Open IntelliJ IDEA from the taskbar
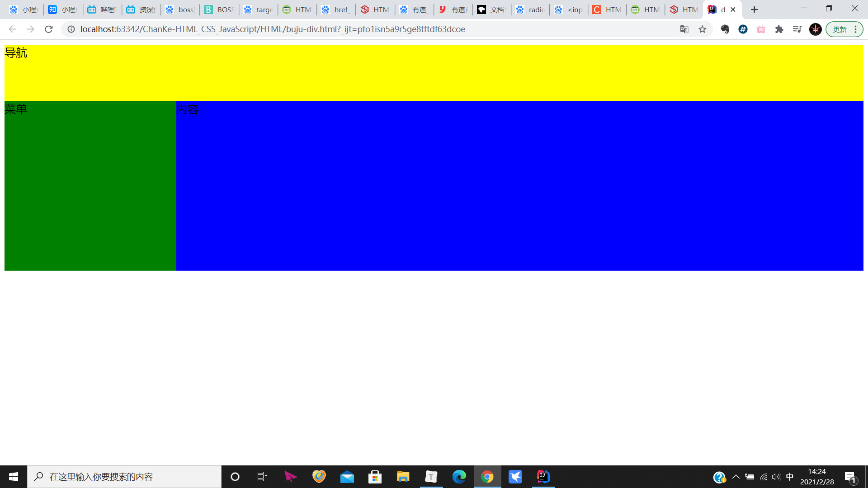868x488 pixels. (x=543, y=477)
